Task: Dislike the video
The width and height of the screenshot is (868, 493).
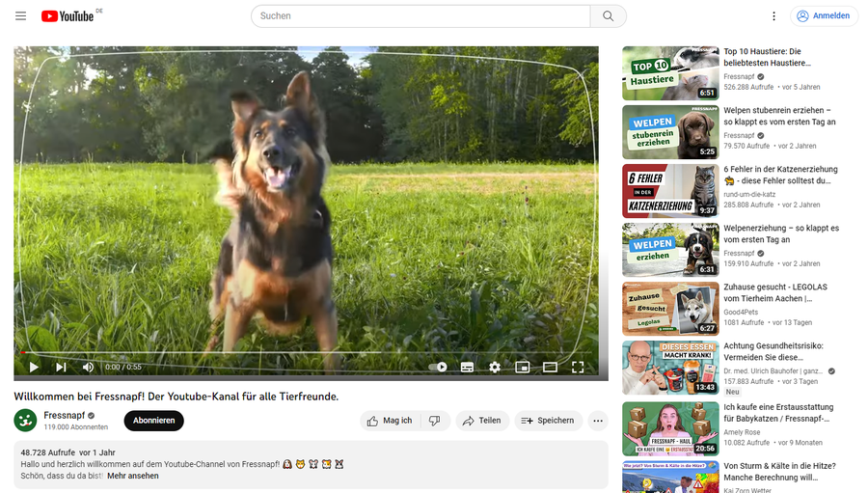Action: [x=435, y=421]
